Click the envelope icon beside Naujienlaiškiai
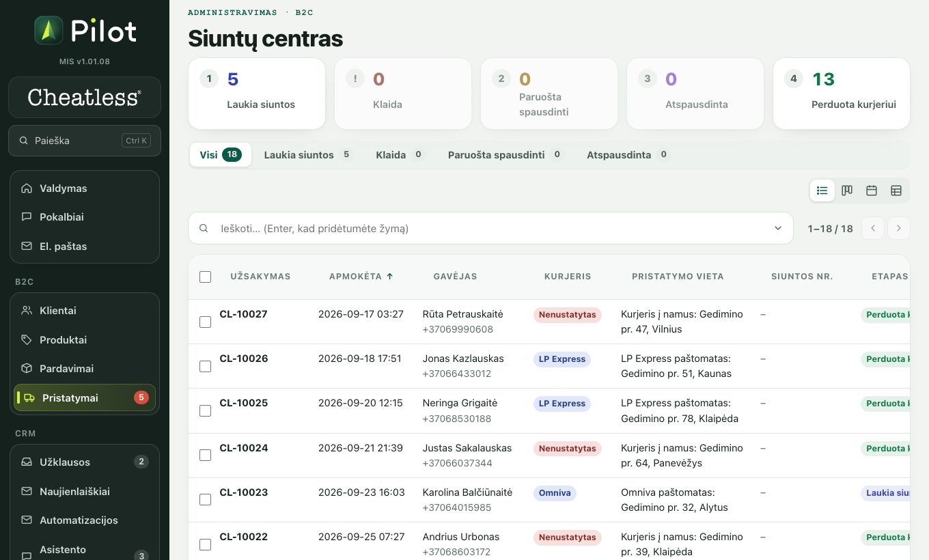 click(x=27, y=492)
